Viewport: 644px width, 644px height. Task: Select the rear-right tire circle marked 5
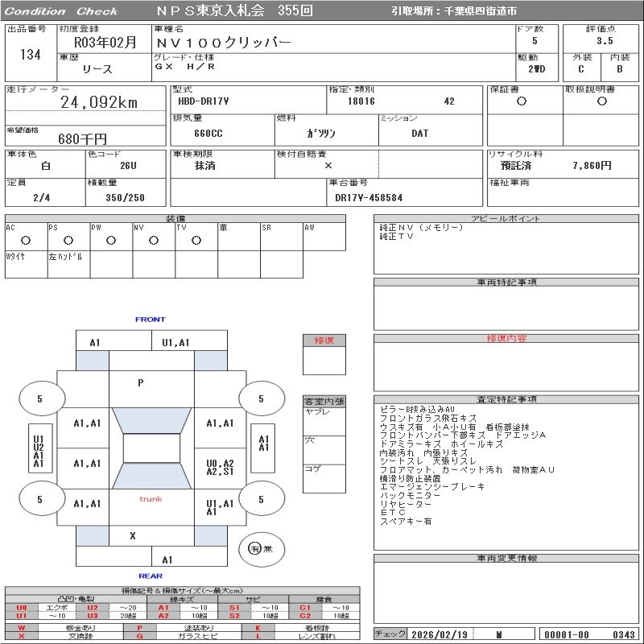261,499
